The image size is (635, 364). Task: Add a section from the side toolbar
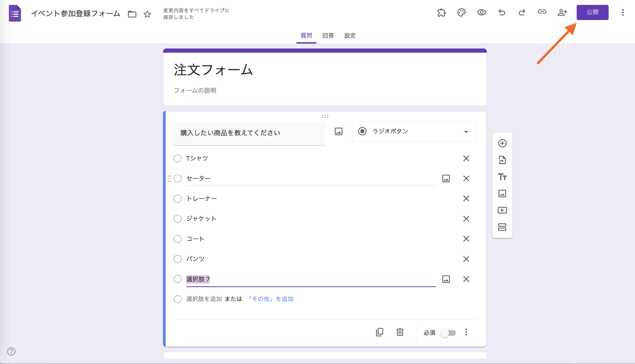[x=502, y=227]
